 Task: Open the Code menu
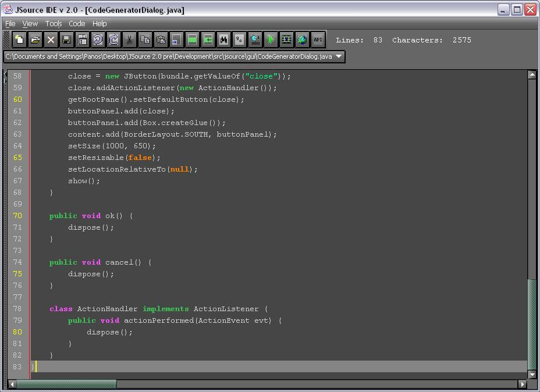[x=77, y=24]
